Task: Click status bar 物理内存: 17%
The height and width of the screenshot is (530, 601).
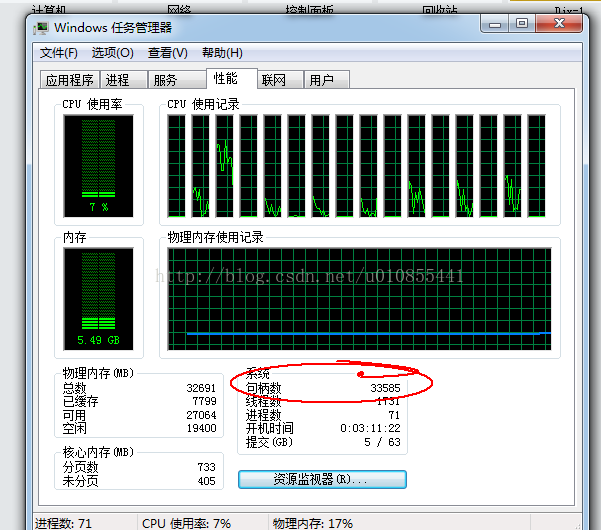Action: point(313,523)
